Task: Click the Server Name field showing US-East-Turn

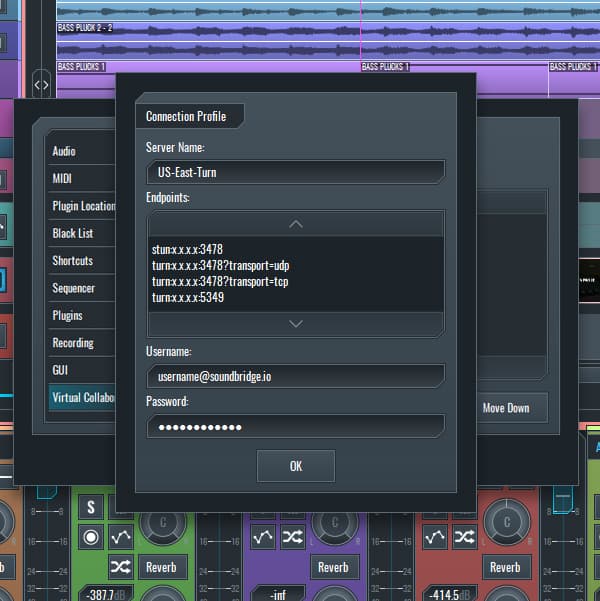Action: 295,172
